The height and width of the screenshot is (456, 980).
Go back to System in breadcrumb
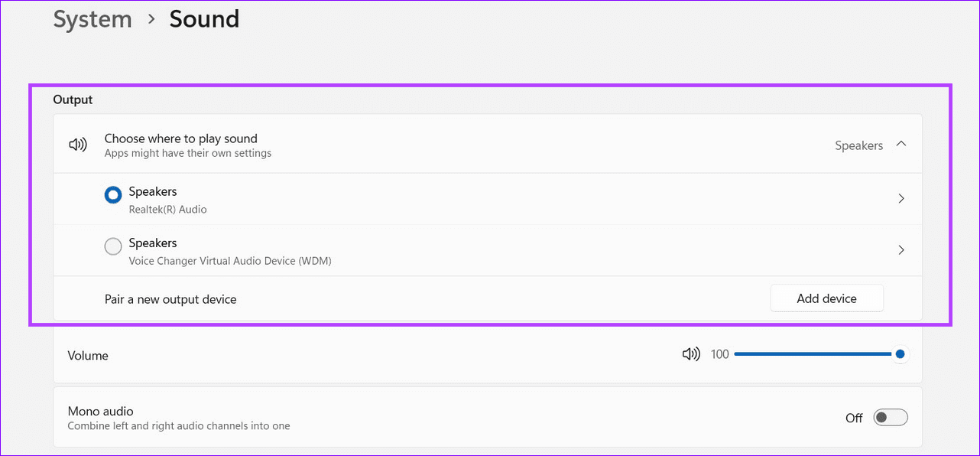point(92,19)
